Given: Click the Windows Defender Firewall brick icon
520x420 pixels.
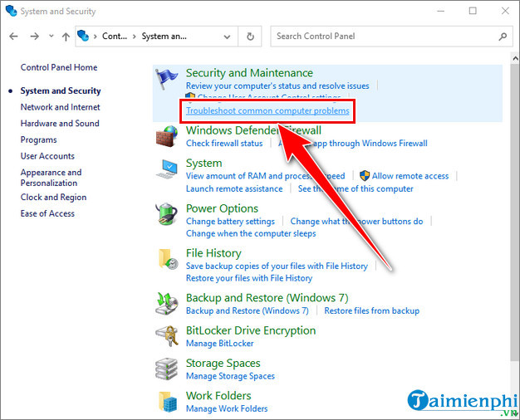Looking at the screenshot, I should [168, 136].
